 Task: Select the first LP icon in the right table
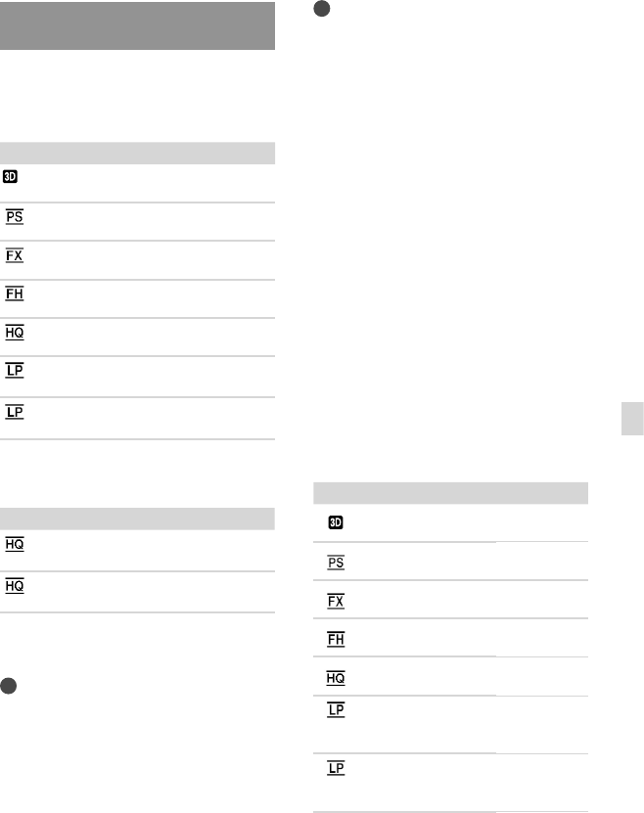[x=337, y=712]
